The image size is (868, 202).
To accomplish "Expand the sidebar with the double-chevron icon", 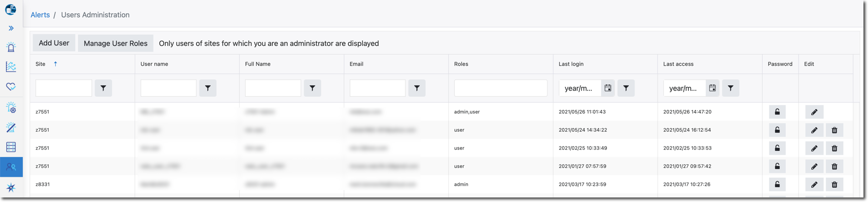I will [11, 28].
